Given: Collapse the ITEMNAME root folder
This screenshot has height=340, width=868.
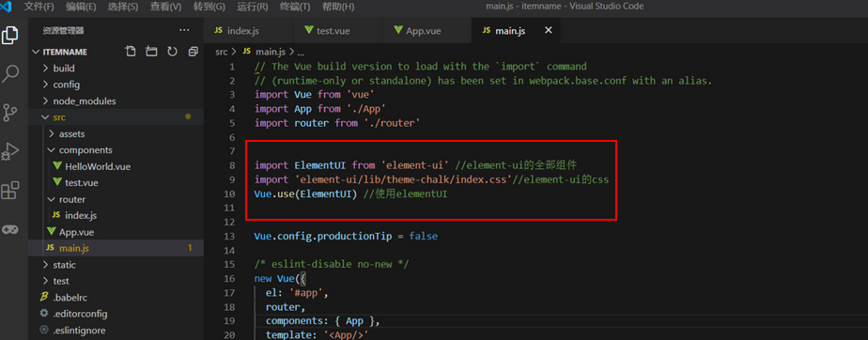Looking at the screenshot, I should pos(36,52).
